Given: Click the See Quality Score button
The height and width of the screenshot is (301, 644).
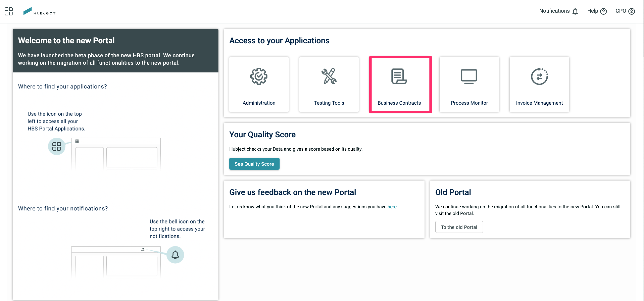Looking at the screenshot, I should [254, 164].
